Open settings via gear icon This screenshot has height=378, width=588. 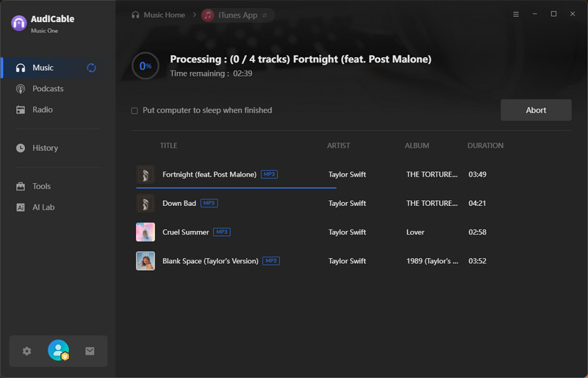pyautogui.click(x=26, y=352)
